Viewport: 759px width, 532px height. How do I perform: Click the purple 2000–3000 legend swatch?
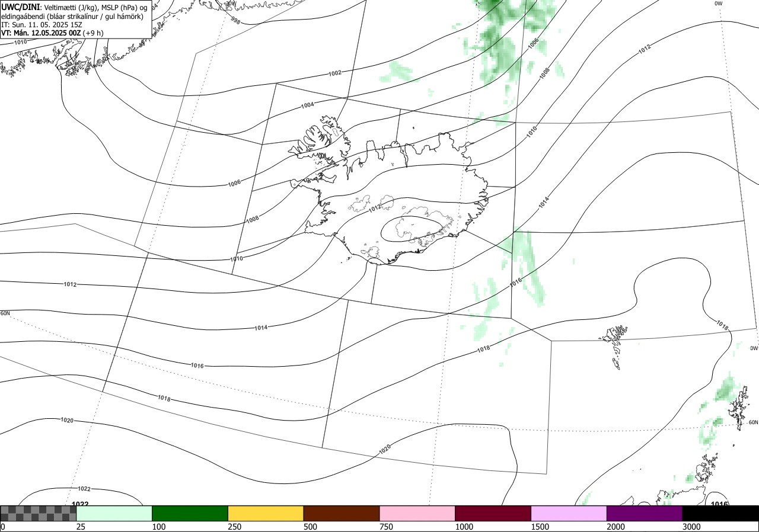pyautogui.click(x=645, y=513)
